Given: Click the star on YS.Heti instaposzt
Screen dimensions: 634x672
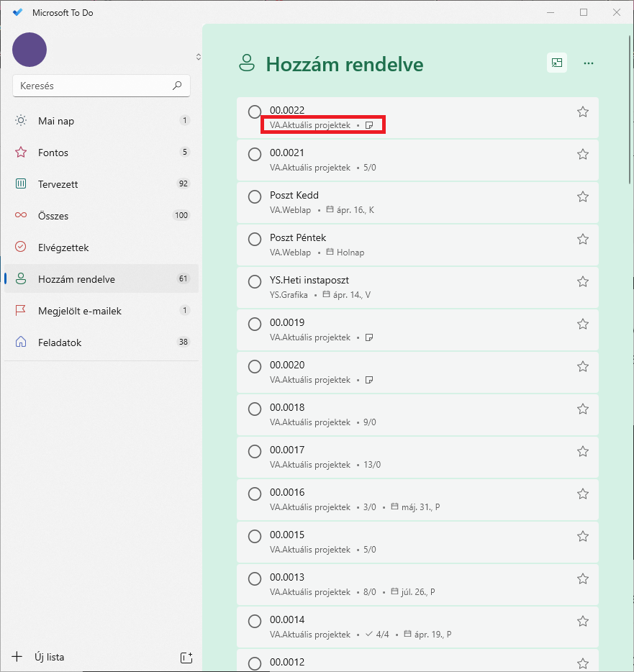Looking at the screenshot, I should click(x=583, y=281).
